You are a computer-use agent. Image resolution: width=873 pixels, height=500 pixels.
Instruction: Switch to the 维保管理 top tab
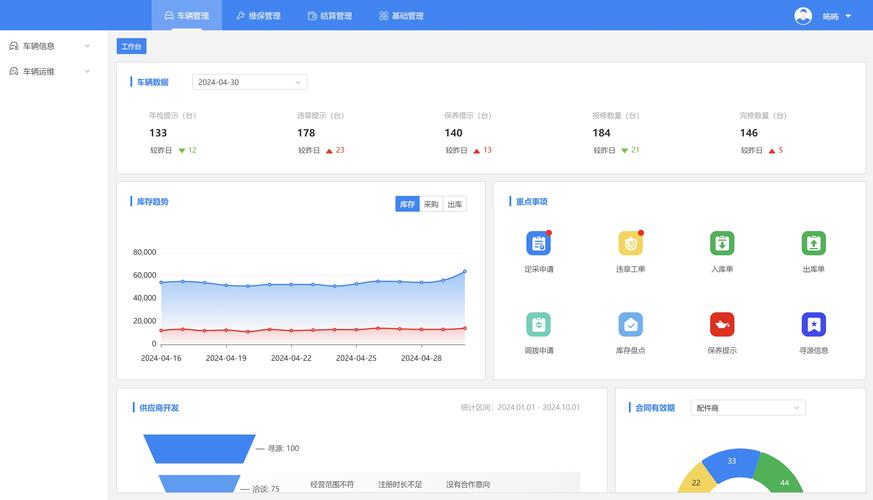point(258,16)
